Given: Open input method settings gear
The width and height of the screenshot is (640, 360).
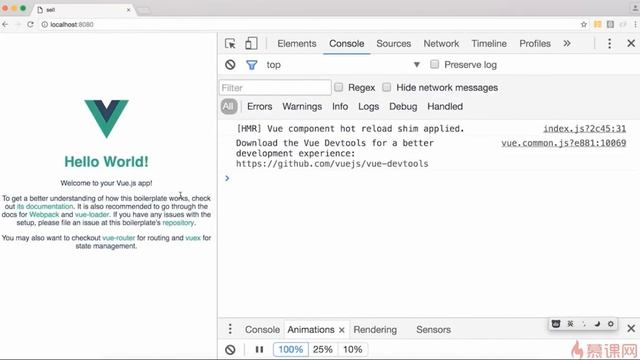Looking at the screenshot, I should click(x=611, y=324).
